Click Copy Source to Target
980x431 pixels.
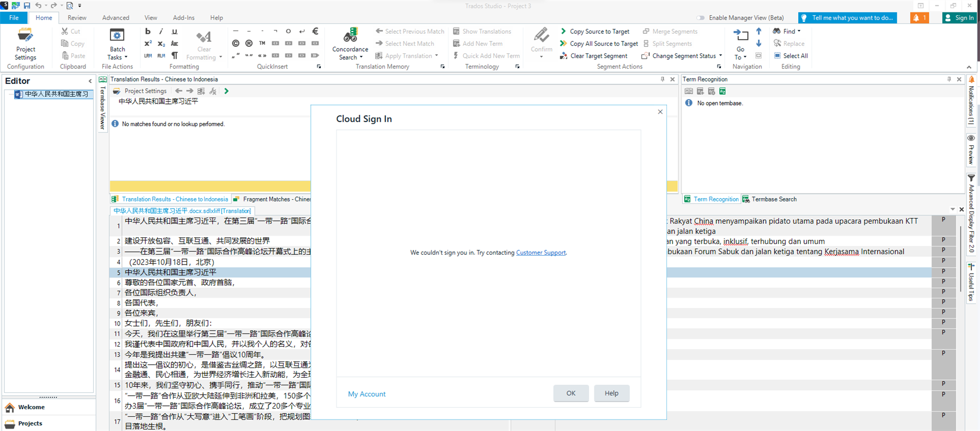[595, 32]
